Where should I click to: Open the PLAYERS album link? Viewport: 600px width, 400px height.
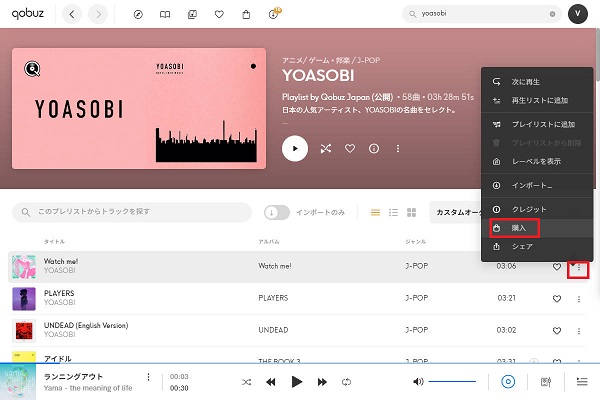coord(273,298)
